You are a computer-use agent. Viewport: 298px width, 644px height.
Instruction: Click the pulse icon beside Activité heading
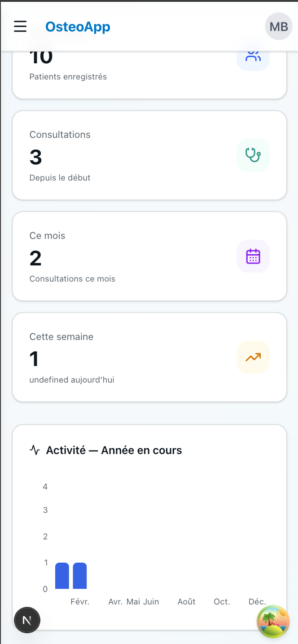pos(35,450)
